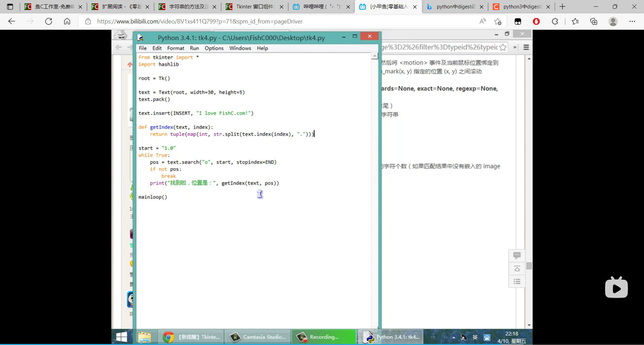The image size is (644, 345).
Task: Click the 'mainloop()' code line
Action: (153, 197)
